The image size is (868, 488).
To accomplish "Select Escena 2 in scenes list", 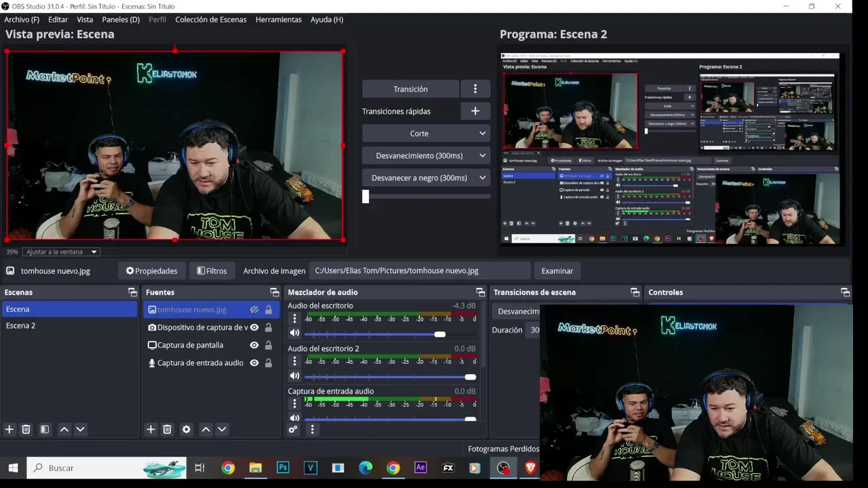I will coord(69,325).
